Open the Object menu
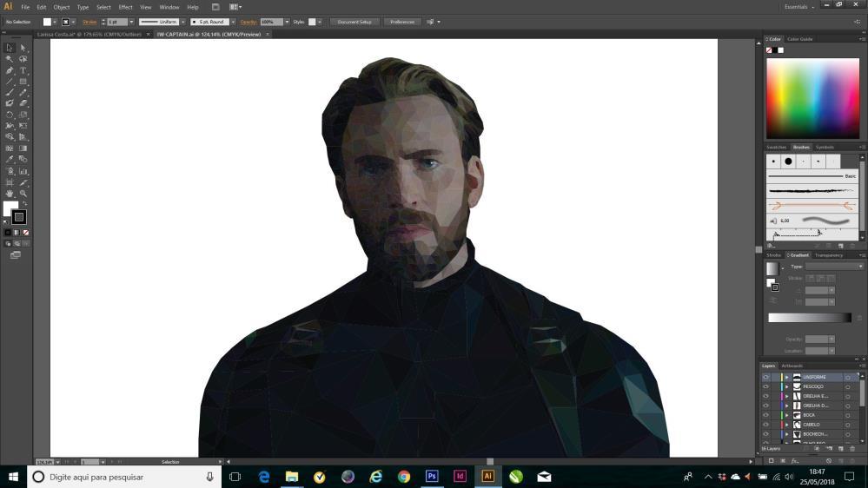This screenshot has height=488, width=868. (62, 7)
